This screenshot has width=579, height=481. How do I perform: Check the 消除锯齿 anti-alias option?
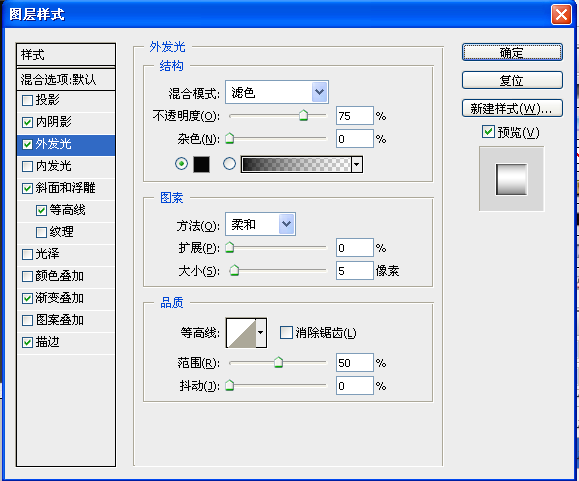(286, 333)
